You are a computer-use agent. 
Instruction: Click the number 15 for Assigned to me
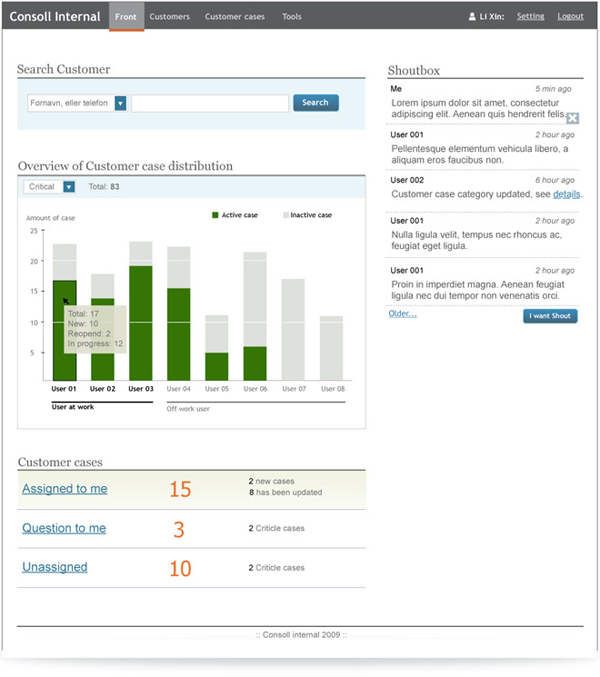coord(180,490)
